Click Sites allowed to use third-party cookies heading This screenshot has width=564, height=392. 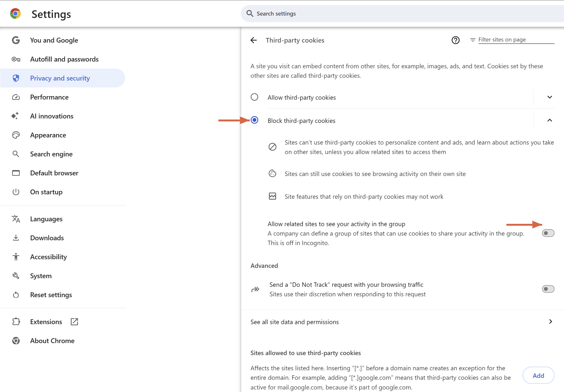point(306,353)
